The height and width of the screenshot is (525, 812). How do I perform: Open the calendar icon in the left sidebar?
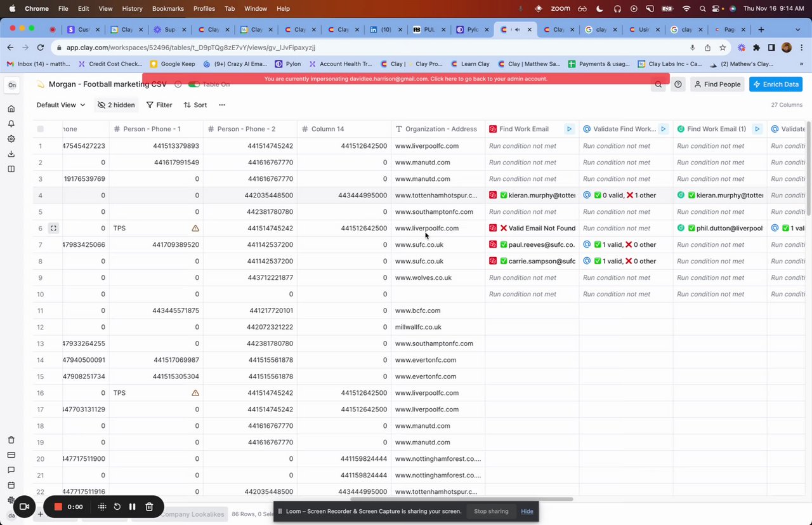[11, 486]
